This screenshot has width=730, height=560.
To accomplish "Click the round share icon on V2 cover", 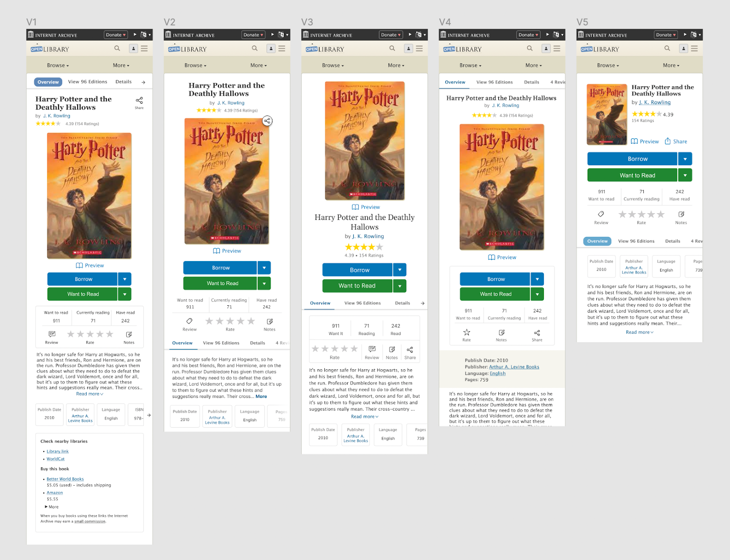I will 267,121.
